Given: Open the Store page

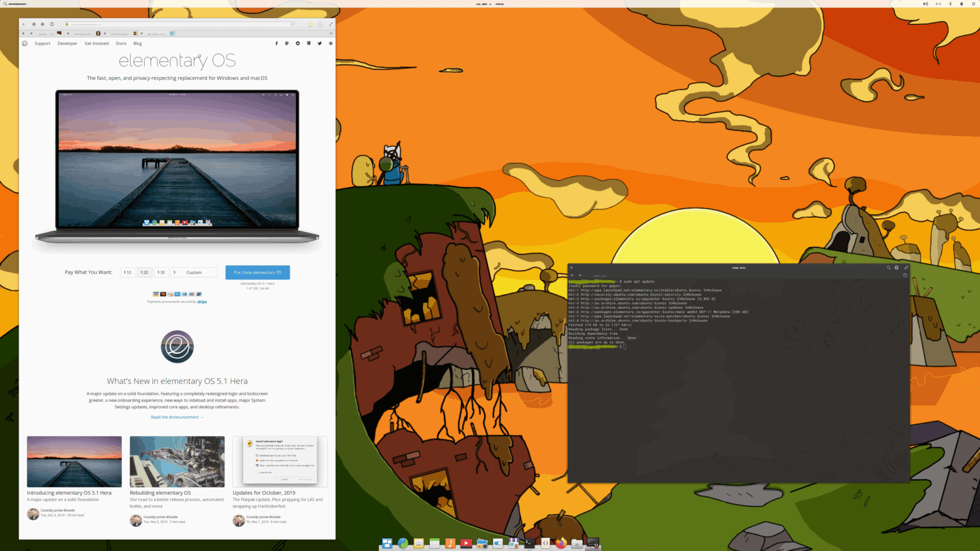Looking at the screenshot, I should coord(121,43).
